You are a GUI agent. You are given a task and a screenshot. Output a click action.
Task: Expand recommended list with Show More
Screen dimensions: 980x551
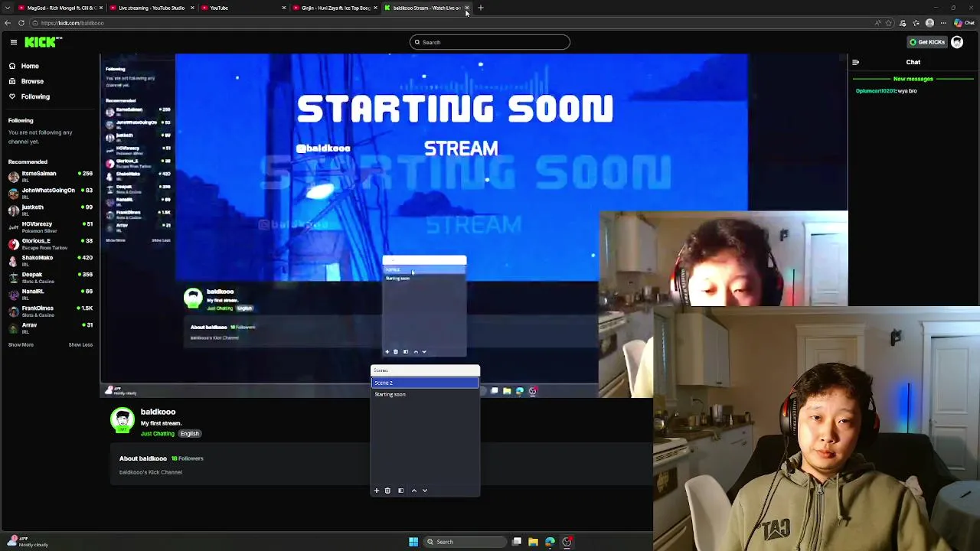click(x=21, y=344)
